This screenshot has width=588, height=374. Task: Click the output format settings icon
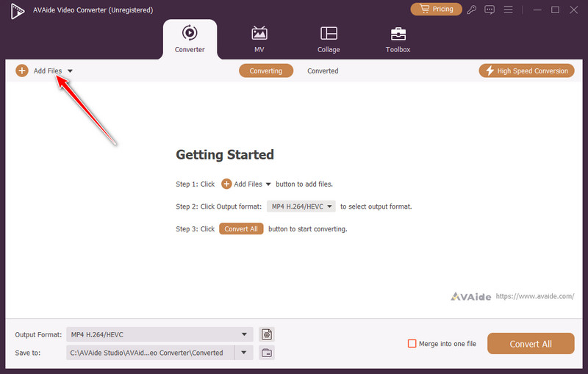(267, 334)
